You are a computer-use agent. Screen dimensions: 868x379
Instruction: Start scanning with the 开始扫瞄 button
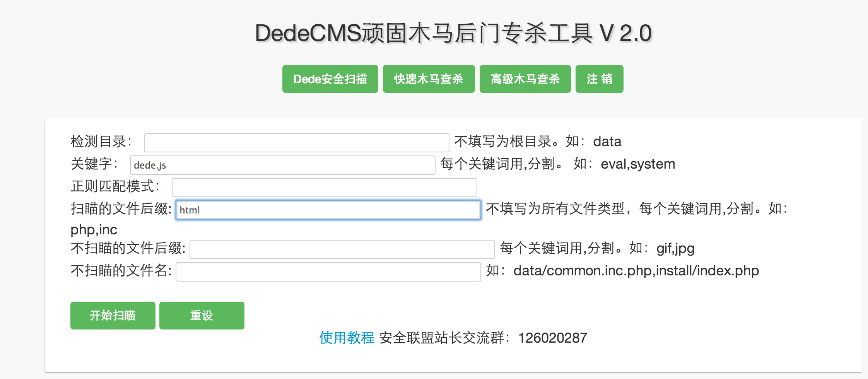click(x=113, y=316)
